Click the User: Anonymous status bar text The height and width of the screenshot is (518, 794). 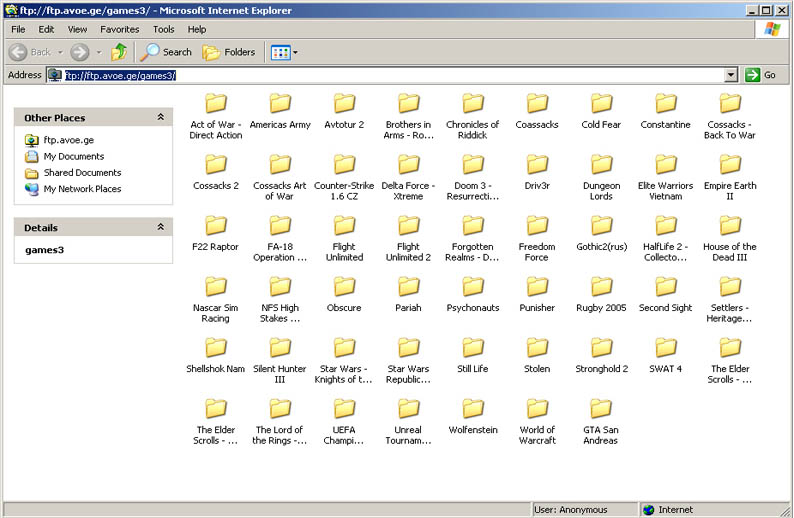[x=571, y=510]
